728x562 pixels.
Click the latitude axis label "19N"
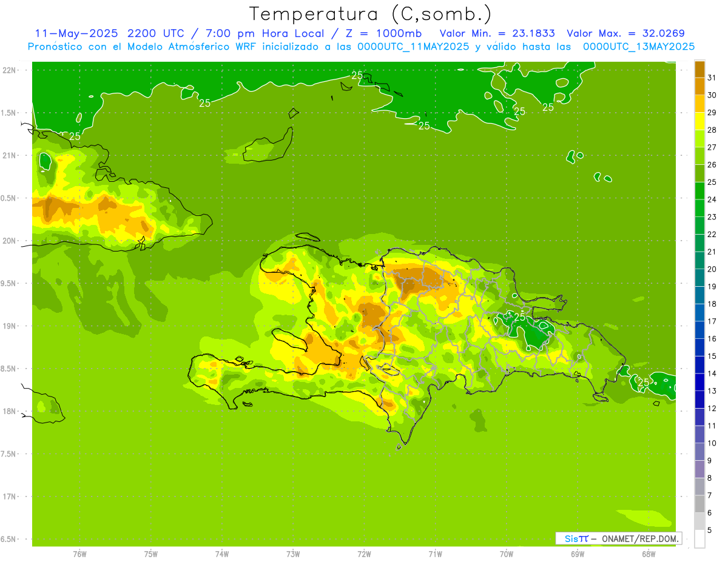click(x=9, y=326)
